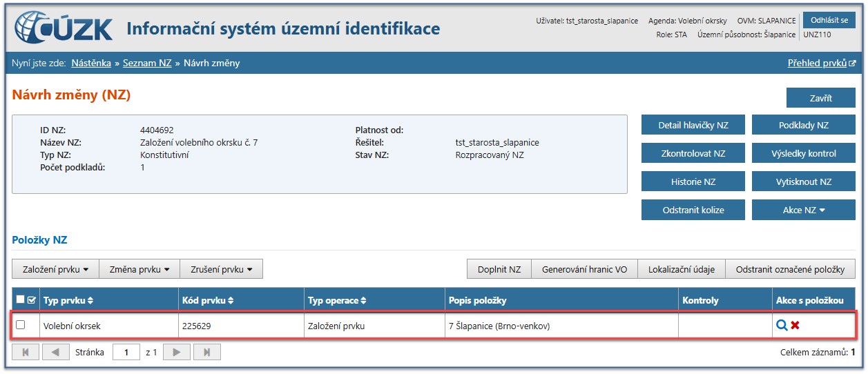
Task: Click the ČÚZK logo
Action: [x=64, y=28]
